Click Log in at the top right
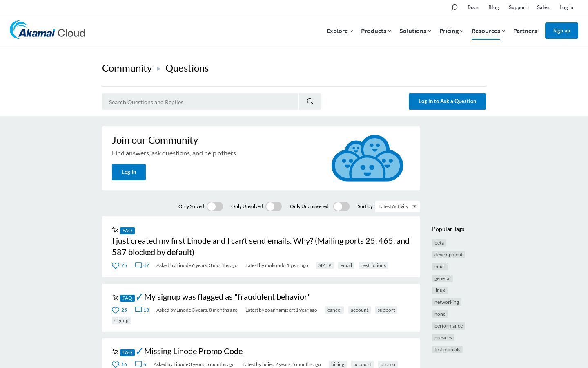The image size is (588, 368). point(566,7)
